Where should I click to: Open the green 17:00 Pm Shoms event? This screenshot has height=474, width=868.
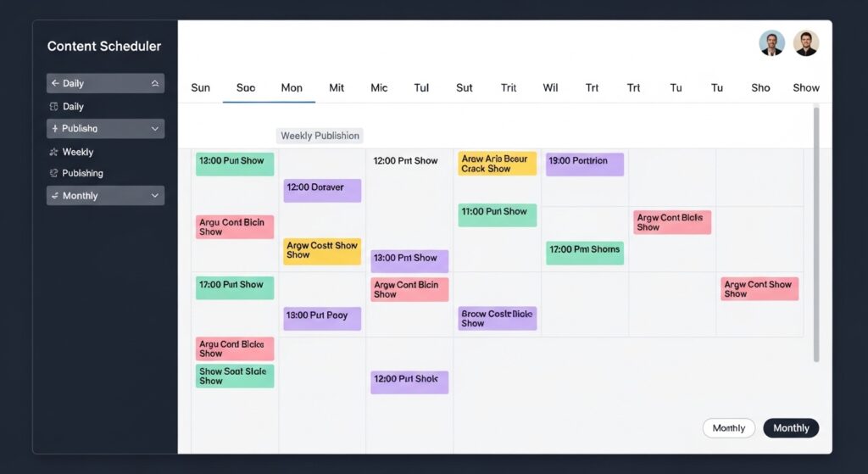click(585, 253)
